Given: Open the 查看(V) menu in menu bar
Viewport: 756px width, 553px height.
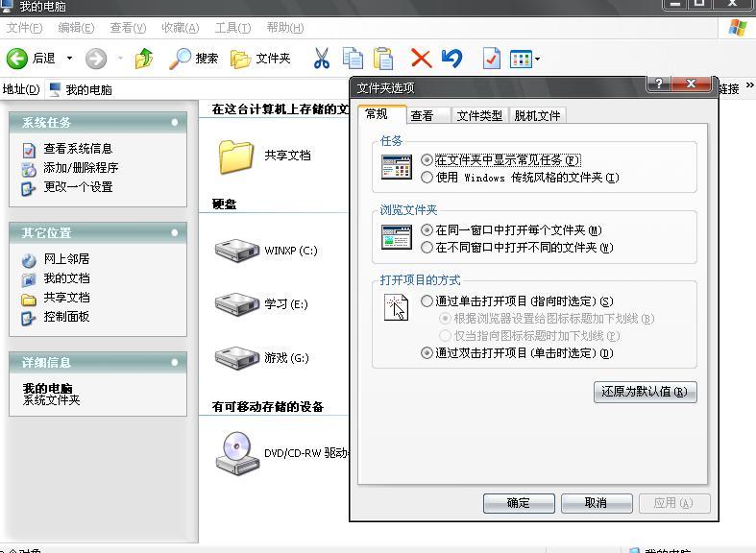Looking at the screenshot, I should pyautogui.click(x=128, y=28).
